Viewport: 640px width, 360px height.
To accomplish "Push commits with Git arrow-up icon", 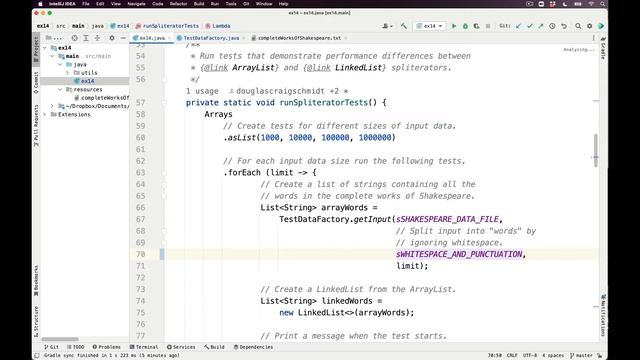I will [x=541, y=26].
